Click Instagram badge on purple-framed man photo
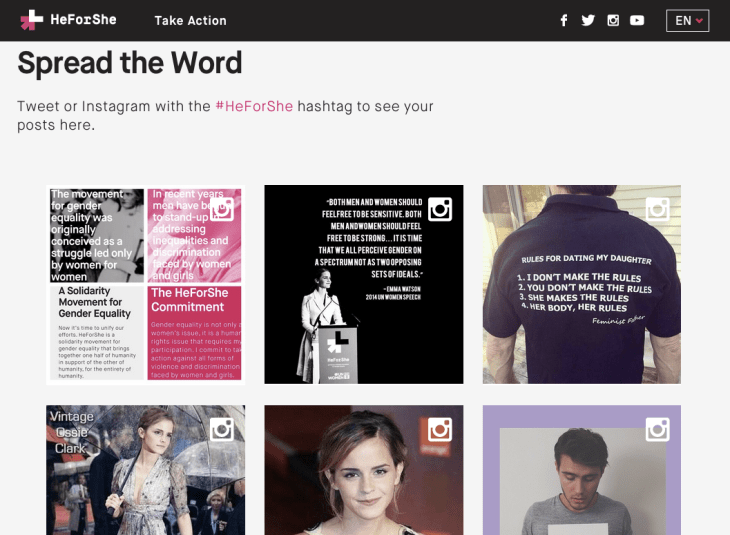 point(658,429)
